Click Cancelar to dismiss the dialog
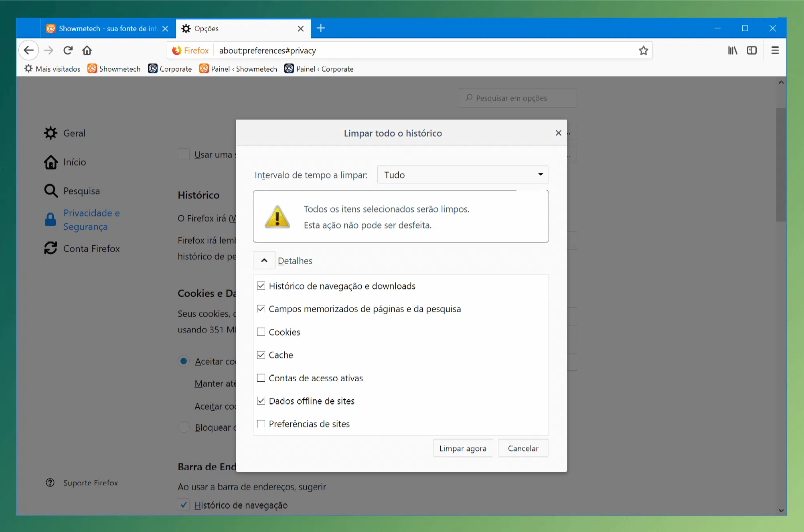Screen dimensions: 804x532 (x=522, y=448)
